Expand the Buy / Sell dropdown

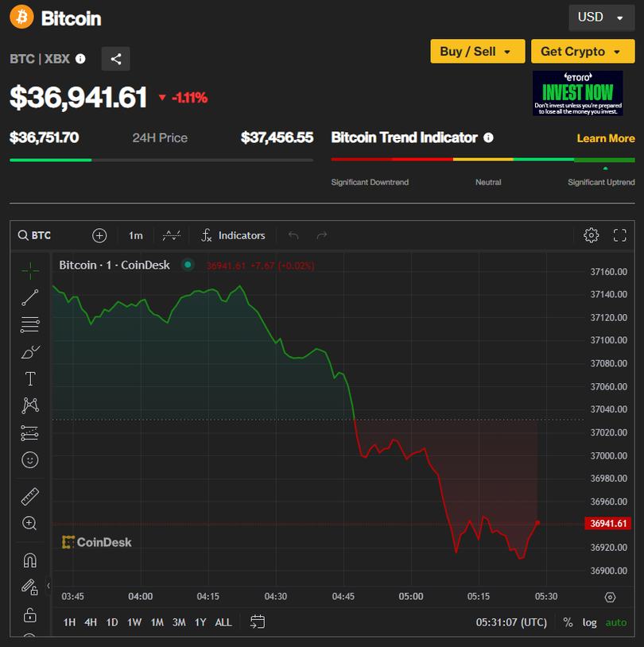click(x=477, y=52)
